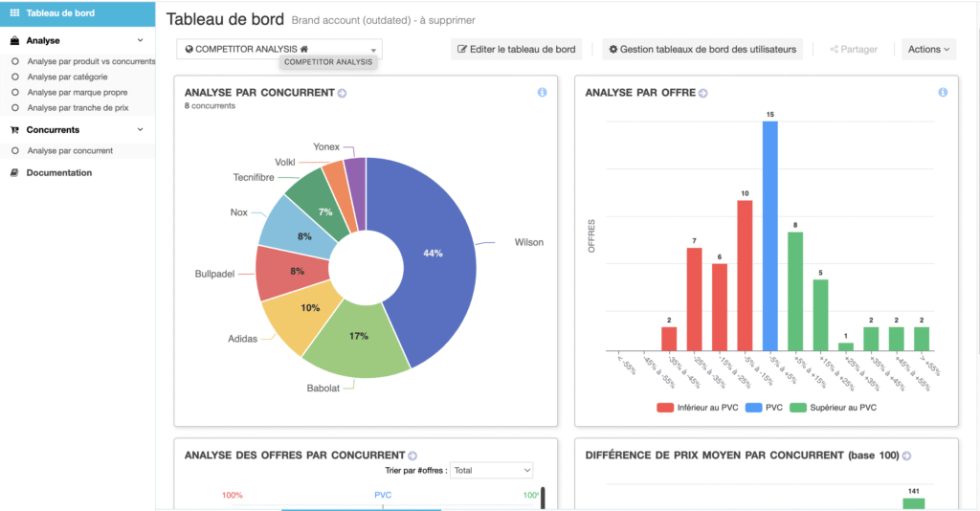Click the Tableau de bord grid icon
The width and height of the screenshot is (980, 511).
click(14, 12)
